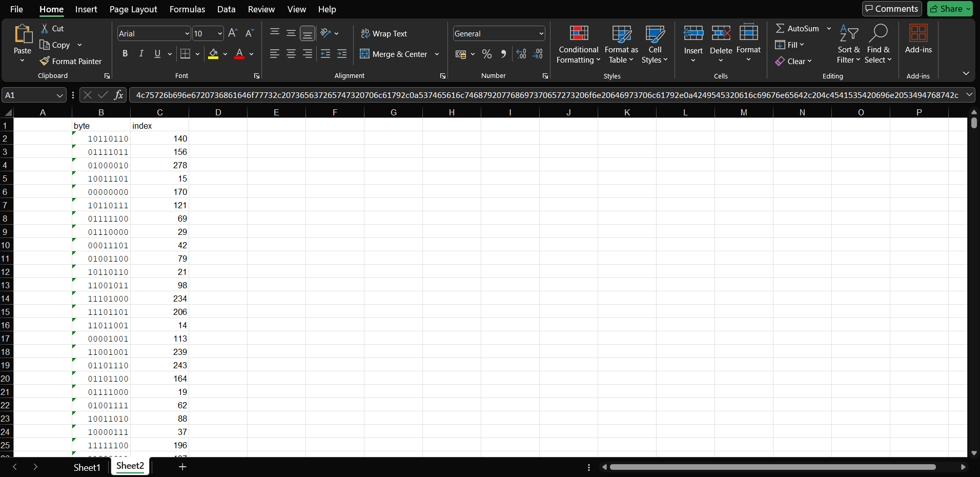
Task: Open the Arial font name dropdown
Action: 187,34
